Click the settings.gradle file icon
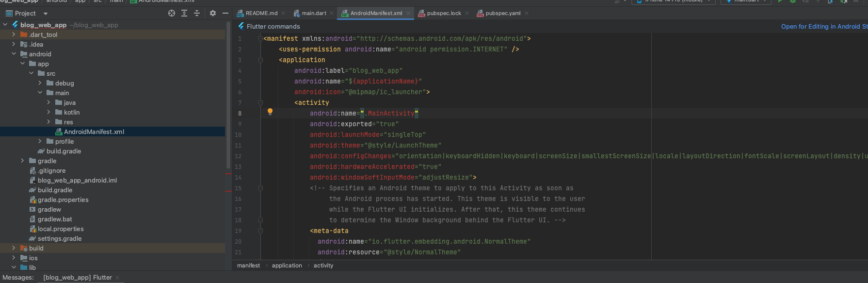The height and width of the screenshot is (283, 868). click(x=32, y=238)
